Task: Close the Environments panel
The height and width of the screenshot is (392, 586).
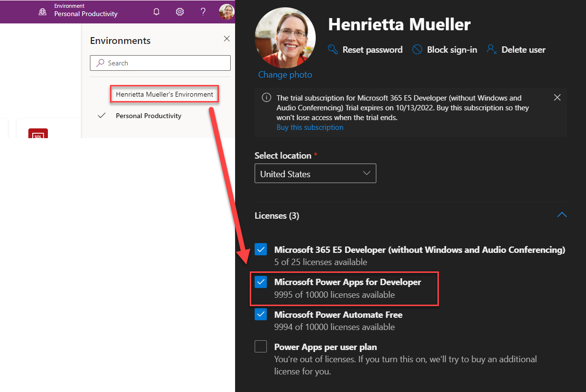Action: pyautogui.click(x=226, y=39)
